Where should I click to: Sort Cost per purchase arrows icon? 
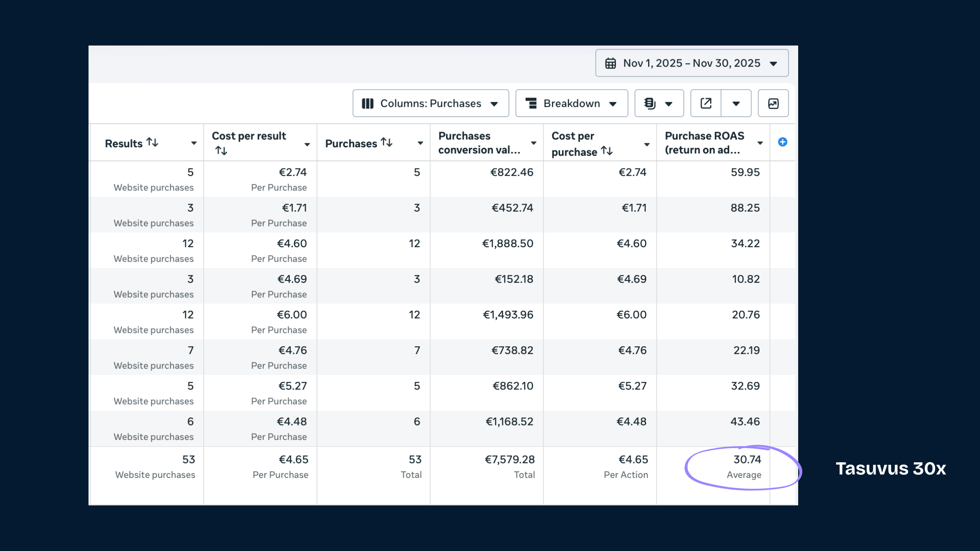point(607,151)
